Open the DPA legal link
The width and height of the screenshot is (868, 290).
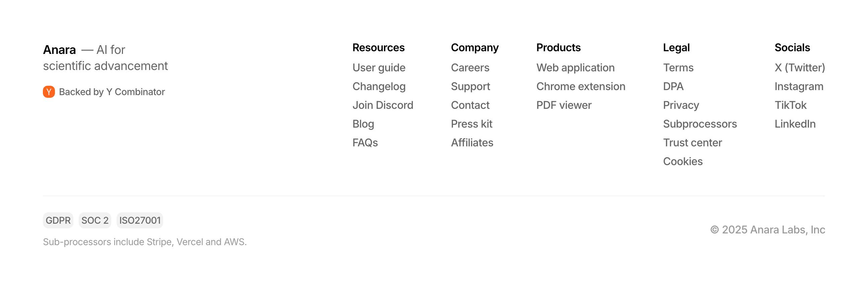pyautogui.click(x=673, y=86)
